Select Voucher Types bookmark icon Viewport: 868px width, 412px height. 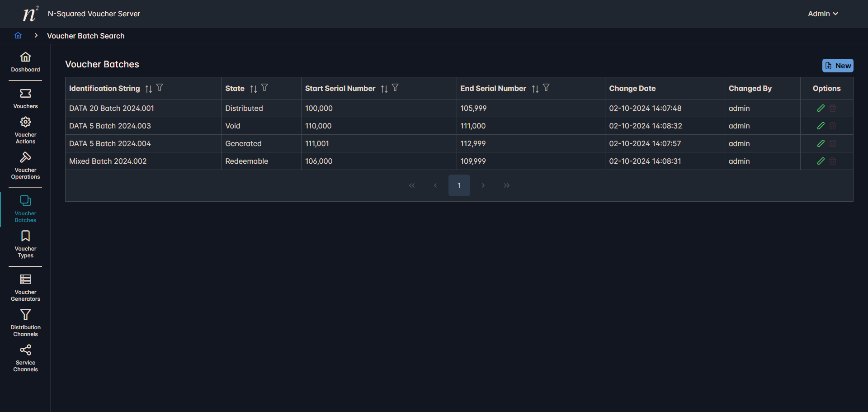pos(25,236)
